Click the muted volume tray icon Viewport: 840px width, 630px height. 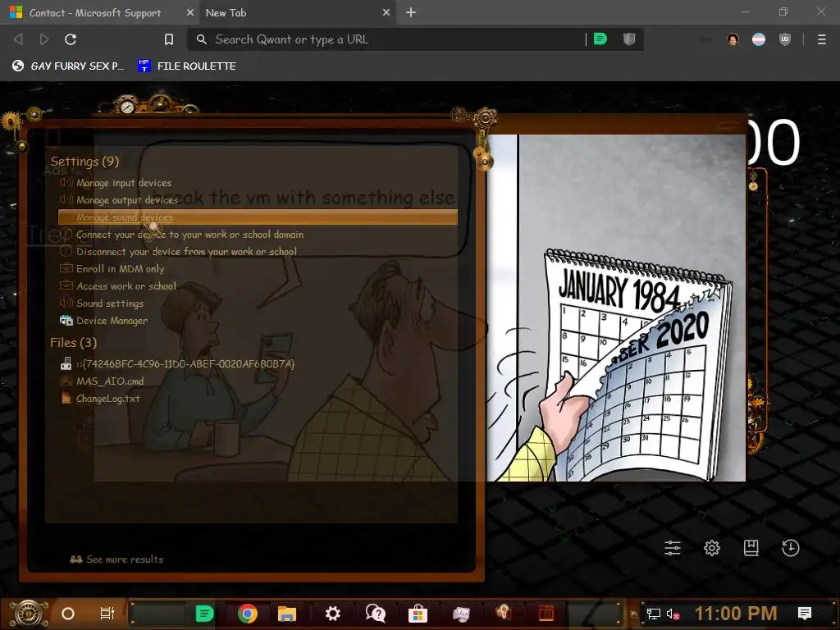click(x=673, y=614)
